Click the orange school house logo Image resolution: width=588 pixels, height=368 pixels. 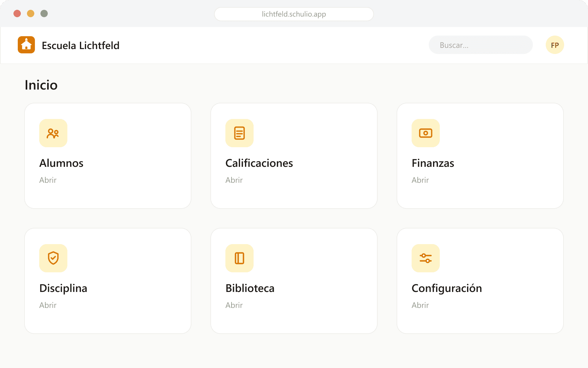point(26,45)
